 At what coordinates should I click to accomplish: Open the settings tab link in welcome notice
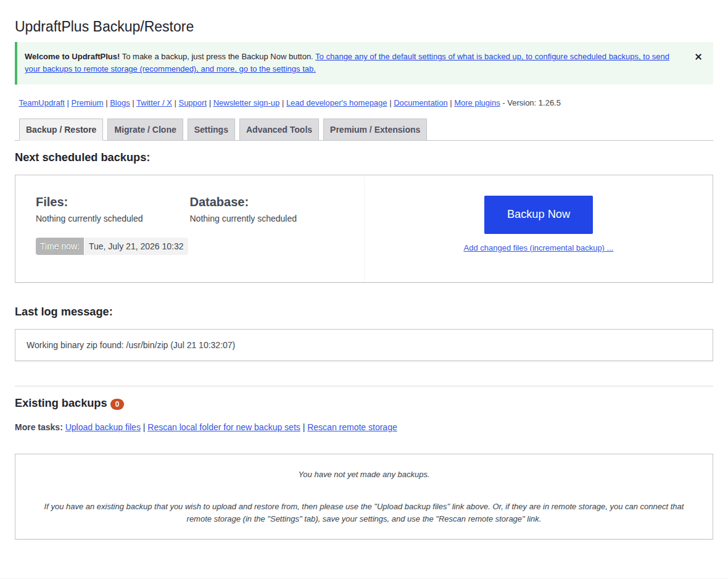point(347,63)
